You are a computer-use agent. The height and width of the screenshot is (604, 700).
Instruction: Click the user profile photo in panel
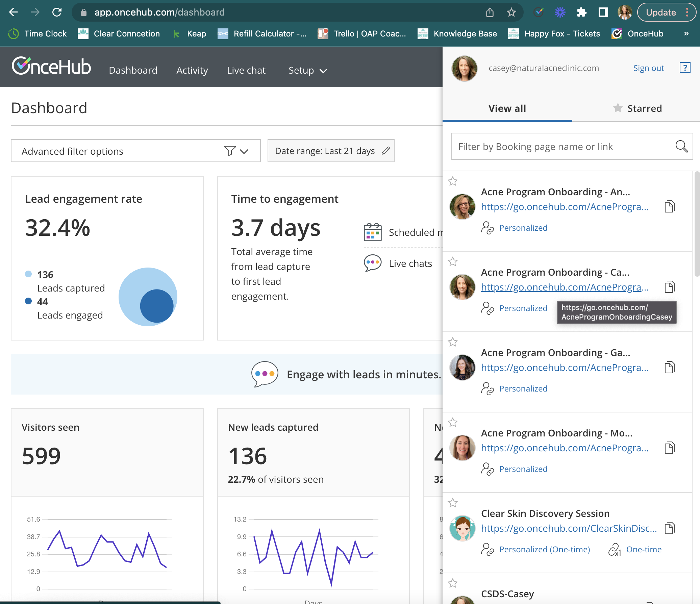click(464, 69)
